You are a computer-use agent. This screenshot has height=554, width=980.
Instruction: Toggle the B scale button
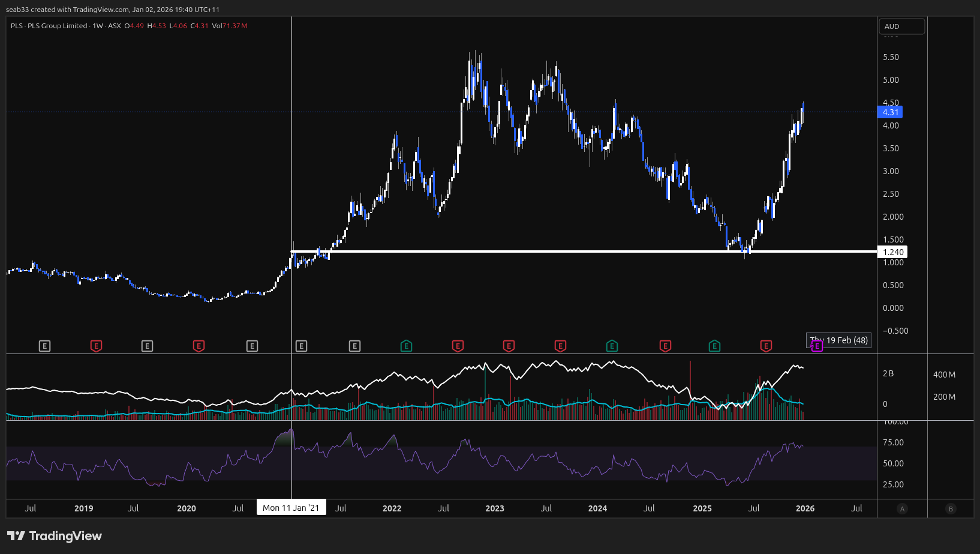pos(950,508)
